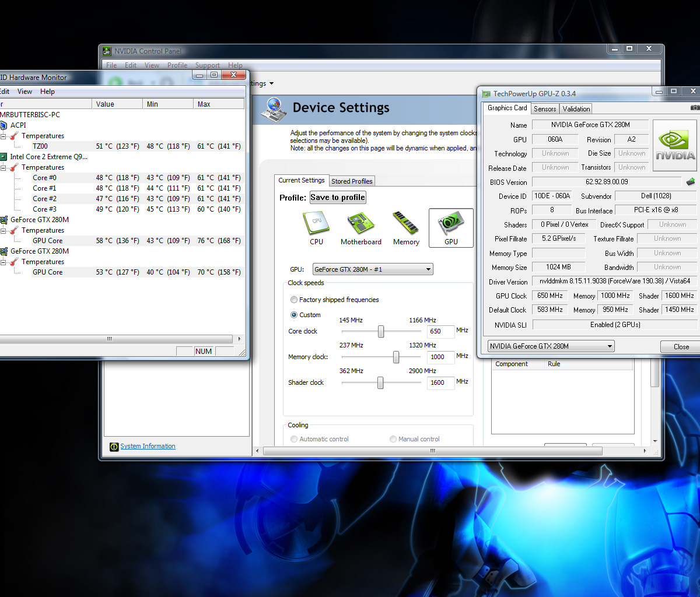This screenshot has width=700, height=597.
Task: Open the Graphics Card tab in GPU-Z
Action: pyautogui.click(x=507, y=108)
